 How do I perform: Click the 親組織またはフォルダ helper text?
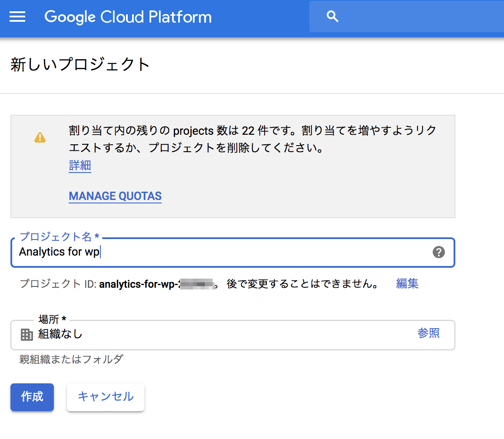point(71,359)
